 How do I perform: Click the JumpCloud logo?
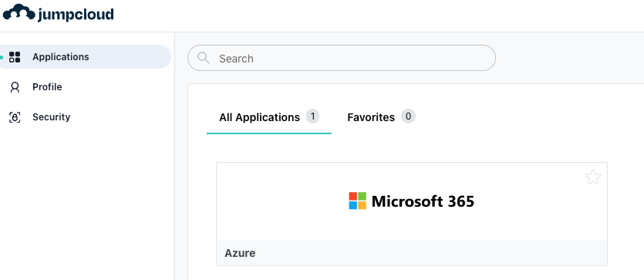(x=59, y=13)
